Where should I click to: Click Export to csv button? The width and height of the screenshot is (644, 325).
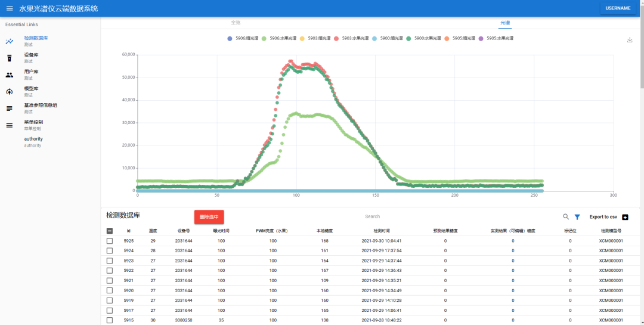tap(609, 217)
